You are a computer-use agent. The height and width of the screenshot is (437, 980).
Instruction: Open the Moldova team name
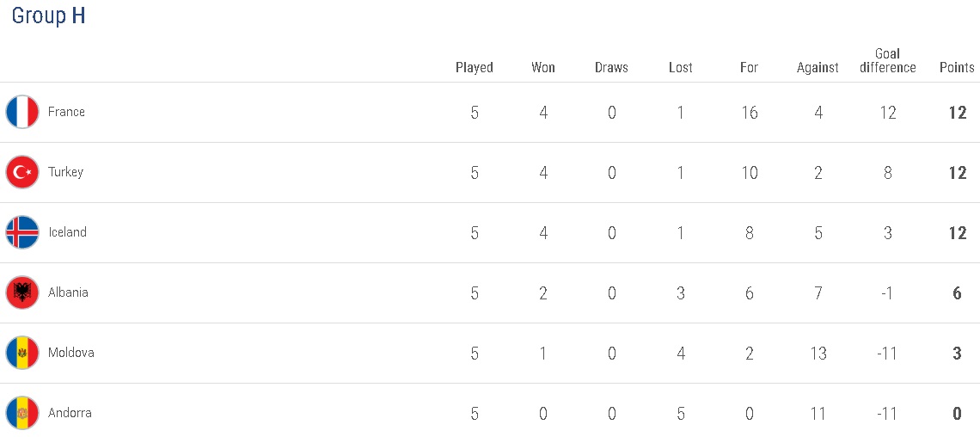pos(70,353)
